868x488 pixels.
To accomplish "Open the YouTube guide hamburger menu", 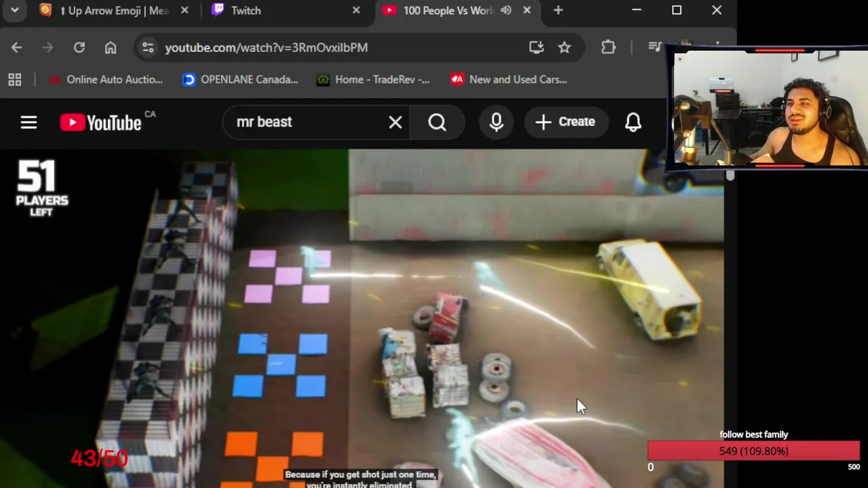I will pyautogui.click(x=28, y=122).
